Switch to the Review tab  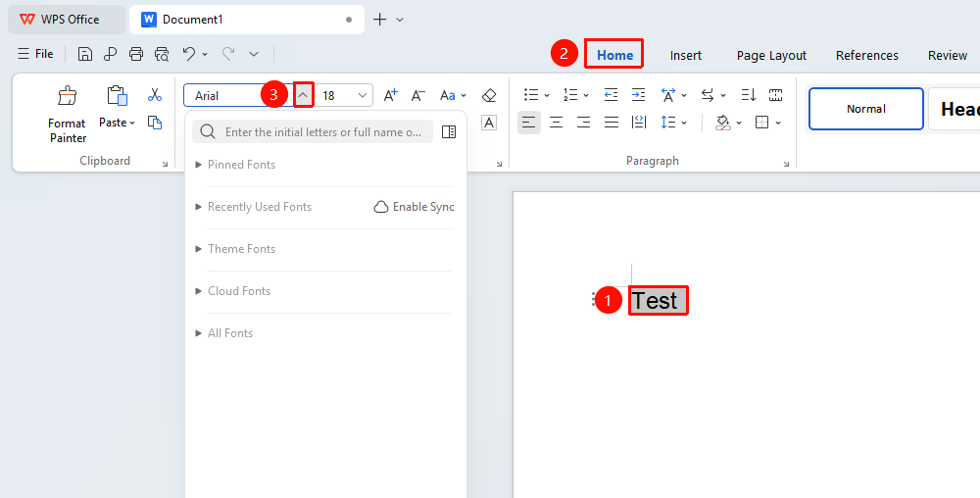[948, 55]
